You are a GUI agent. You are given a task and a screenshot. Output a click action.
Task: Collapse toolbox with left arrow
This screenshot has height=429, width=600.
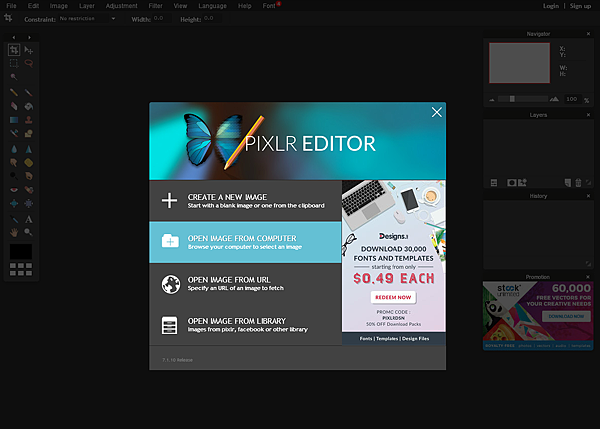(14, 37)
